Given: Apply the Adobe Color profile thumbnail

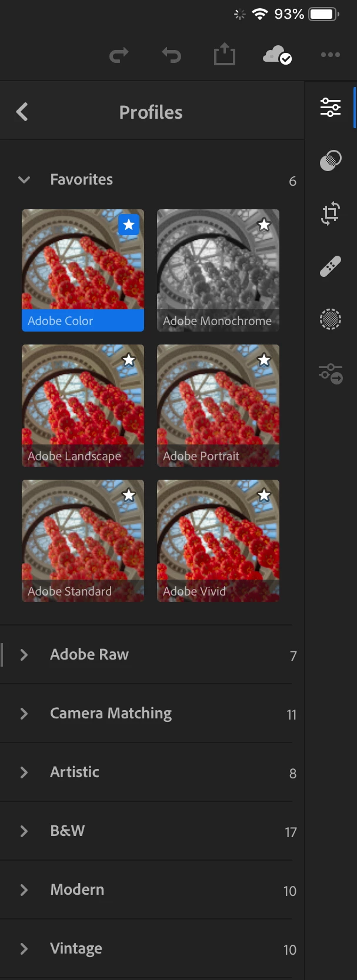Looking at the screenshot, I should click(x=83, y=270).
